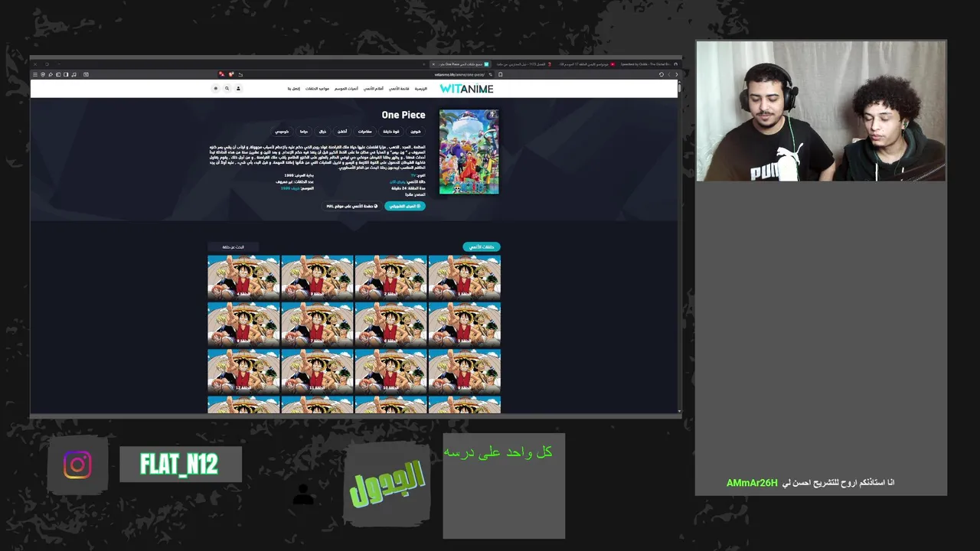
Task: Open the user account icon in site header
Action: 238,89
